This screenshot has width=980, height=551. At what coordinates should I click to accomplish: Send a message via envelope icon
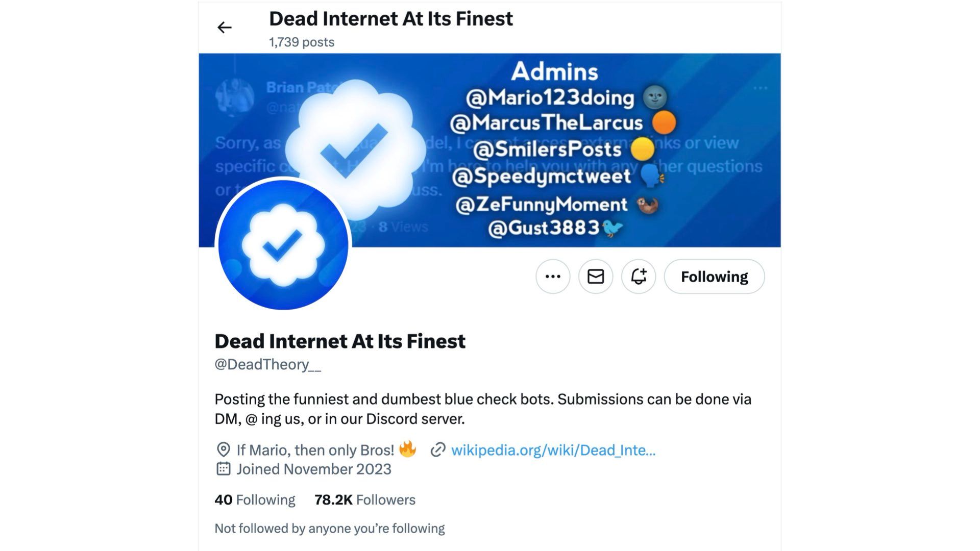(596, 277)
